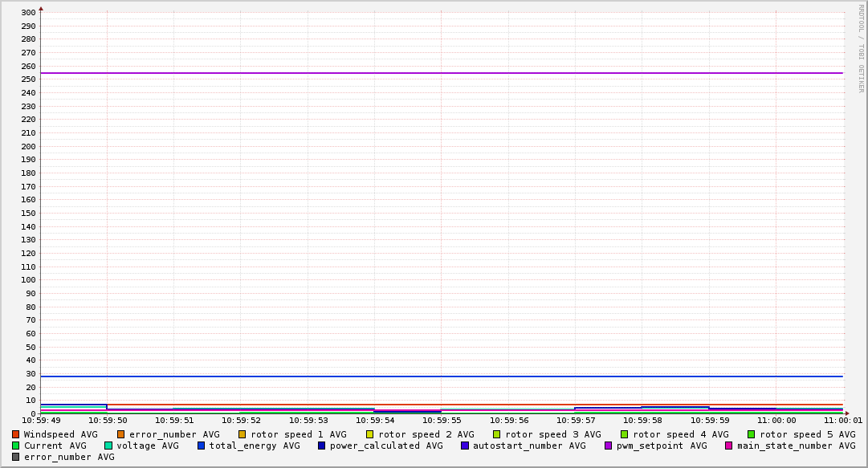Select the autostart_number AVG legend swatch
Image resolution: width=868 pixels, height=468 pixels.
coord(465,446)
